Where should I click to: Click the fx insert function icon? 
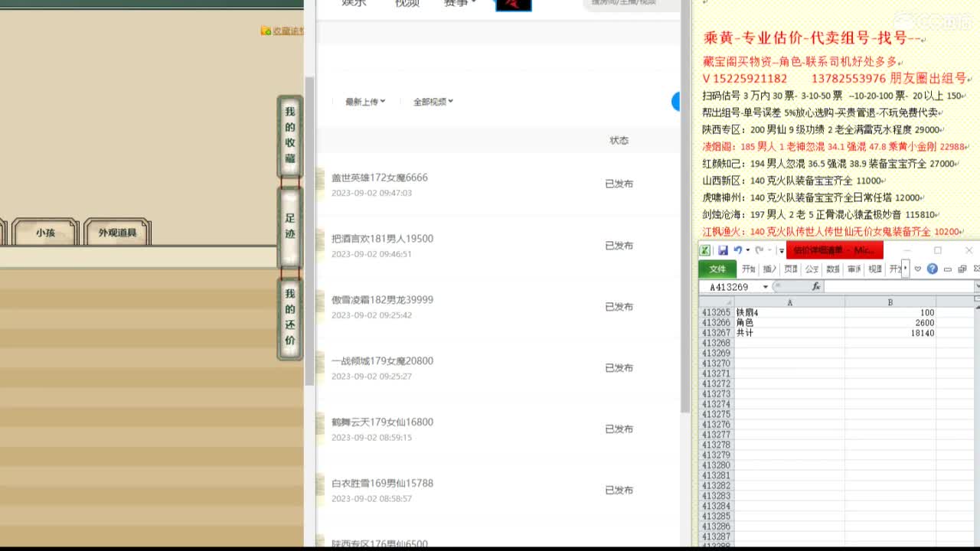tap(816, 286)
